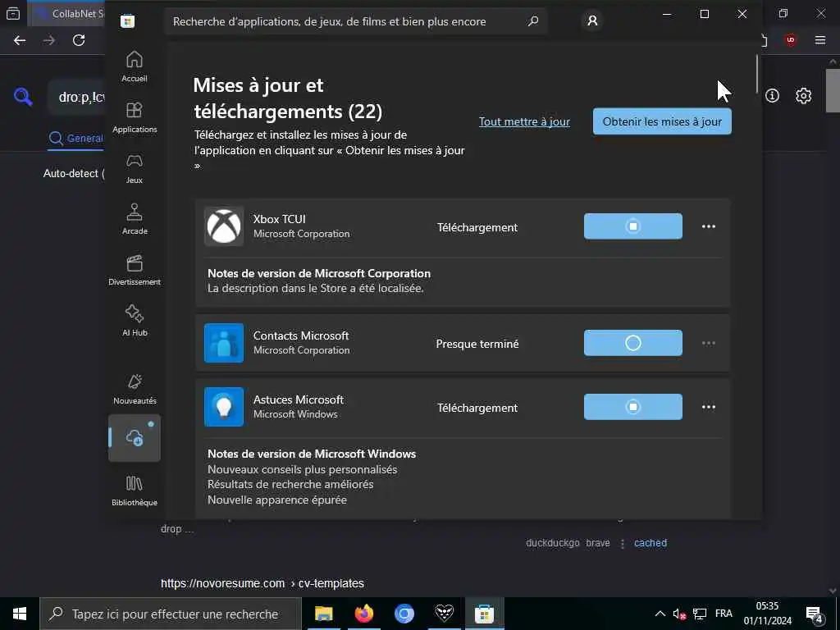Show hidden system tray icons
840x630 pixels.
tap(660, 614)
